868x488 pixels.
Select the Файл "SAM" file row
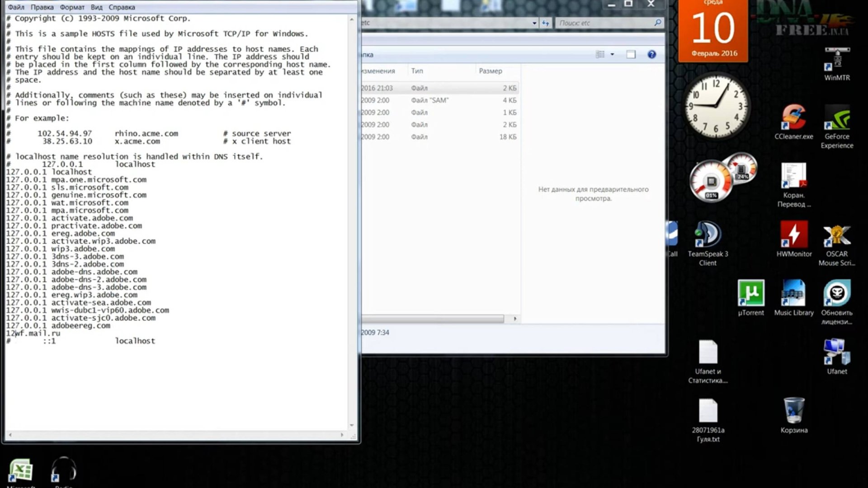click(x=429, y=100)
